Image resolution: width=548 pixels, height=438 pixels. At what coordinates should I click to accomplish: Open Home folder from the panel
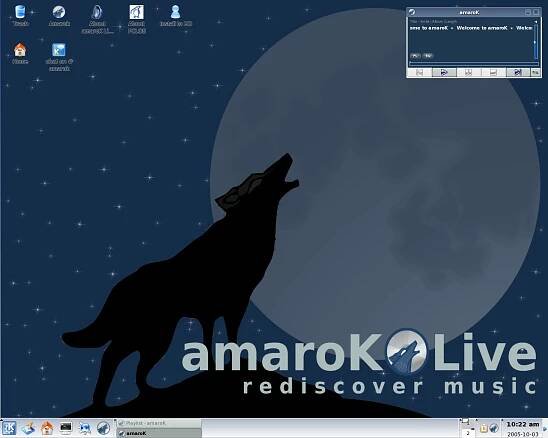pos(47,428)
